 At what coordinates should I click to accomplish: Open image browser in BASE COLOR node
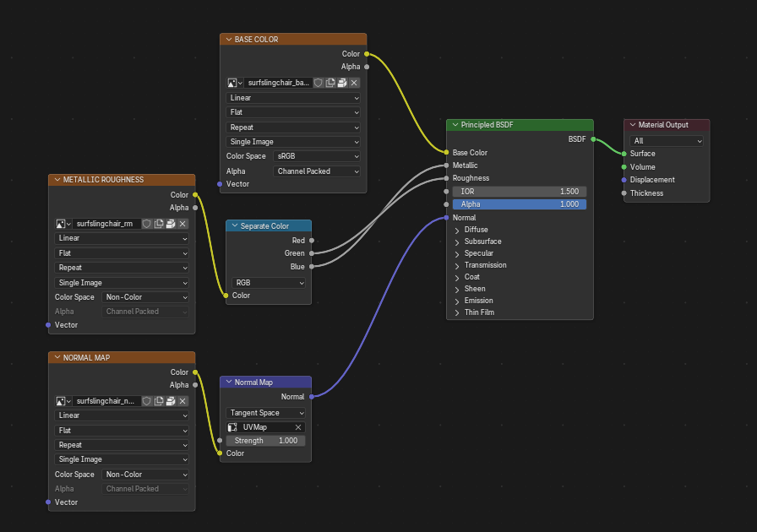point(235,83)
